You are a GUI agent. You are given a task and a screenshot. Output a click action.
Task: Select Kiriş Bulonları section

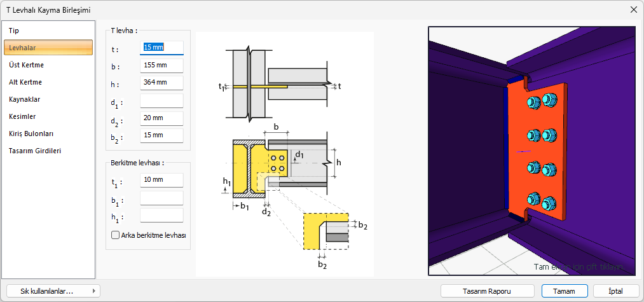click(x=48, y=134)
